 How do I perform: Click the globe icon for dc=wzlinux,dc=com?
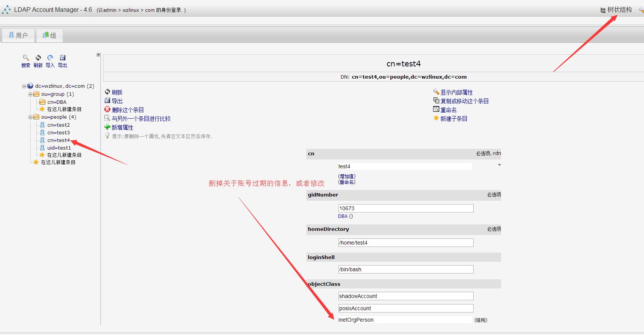point(30,86)
